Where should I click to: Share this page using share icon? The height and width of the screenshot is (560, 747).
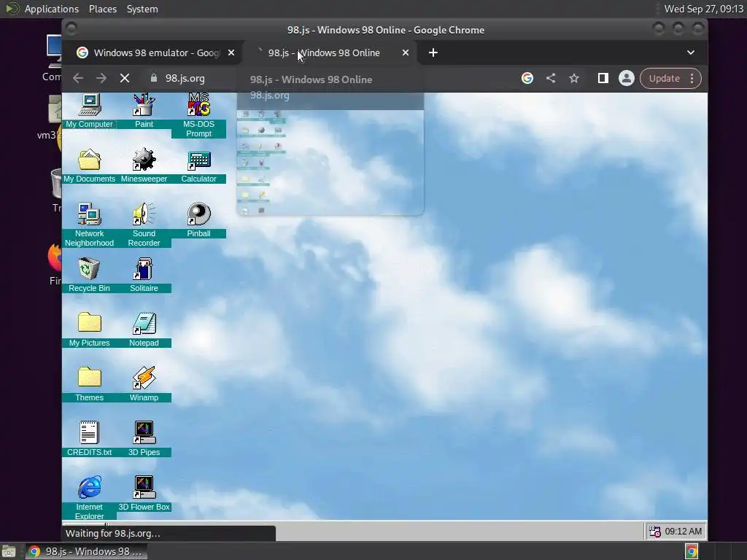(551, 78)
